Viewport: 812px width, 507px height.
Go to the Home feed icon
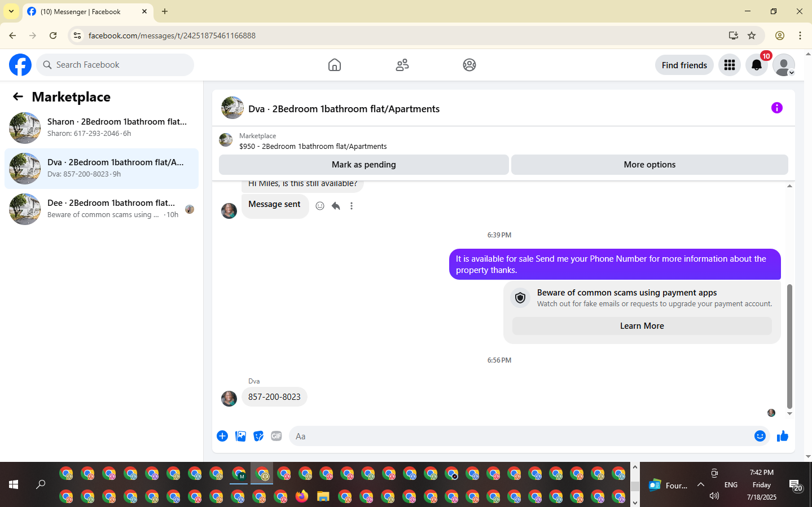click(335, 65)
